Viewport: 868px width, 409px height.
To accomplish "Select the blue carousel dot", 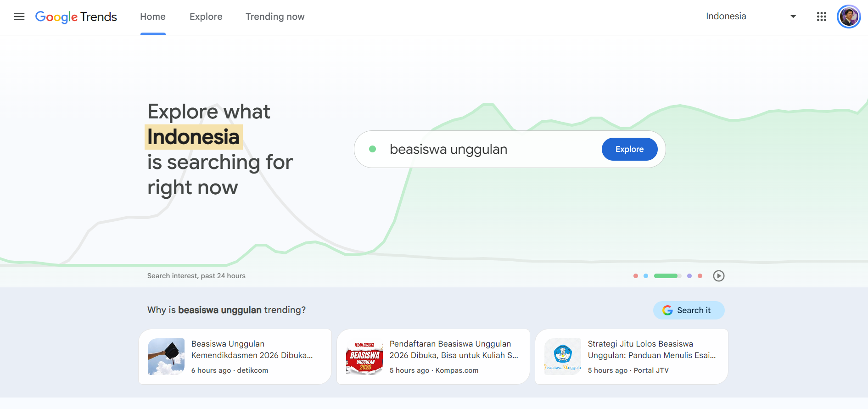I will tap(646, 276).
